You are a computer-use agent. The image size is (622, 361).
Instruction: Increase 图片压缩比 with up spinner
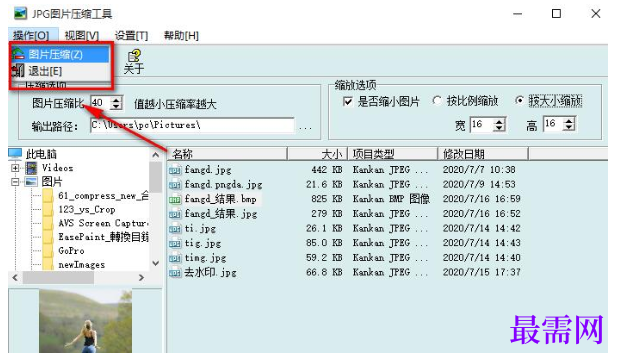[x=116, y=100]
